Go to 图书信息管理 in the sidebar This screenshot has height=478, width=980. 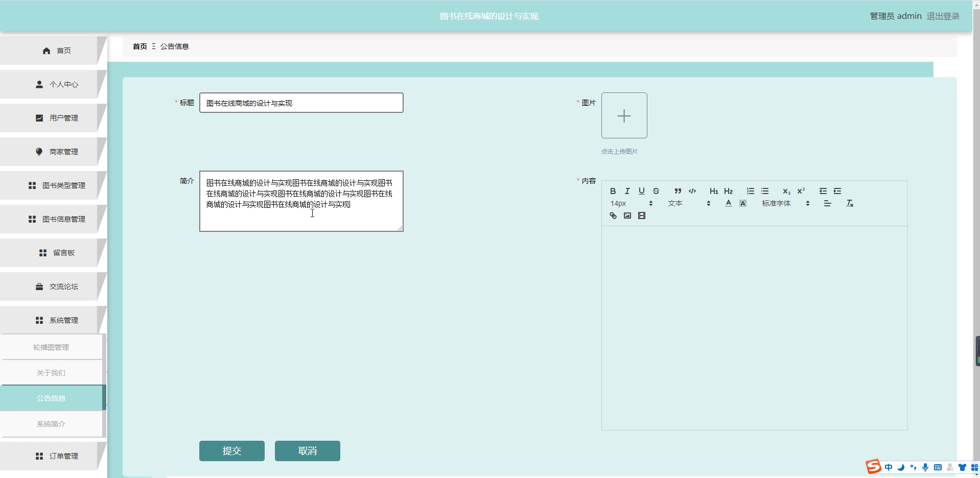[57, 219]
